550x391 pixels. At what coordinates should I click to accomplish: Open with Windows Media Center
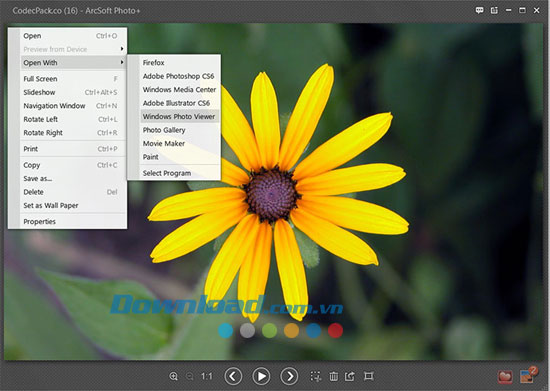[180, 89]
